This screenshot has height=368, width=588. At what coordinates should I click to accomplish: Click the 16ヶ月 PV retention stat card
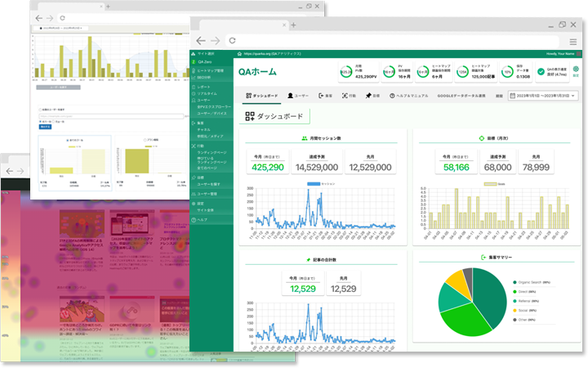(x=397, y=71)
